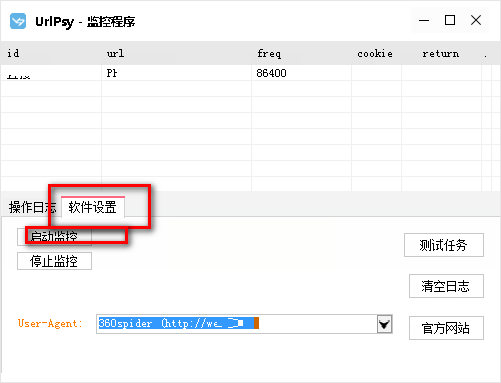Select the 软件设置 tab
Screen dimensions: 501x383
[93, 207]
